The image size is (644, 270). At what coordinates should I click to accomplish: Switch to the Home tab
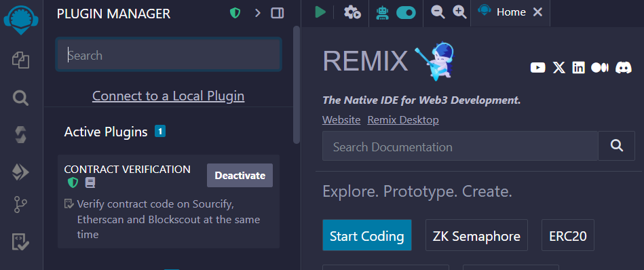(x=510, y=12)
